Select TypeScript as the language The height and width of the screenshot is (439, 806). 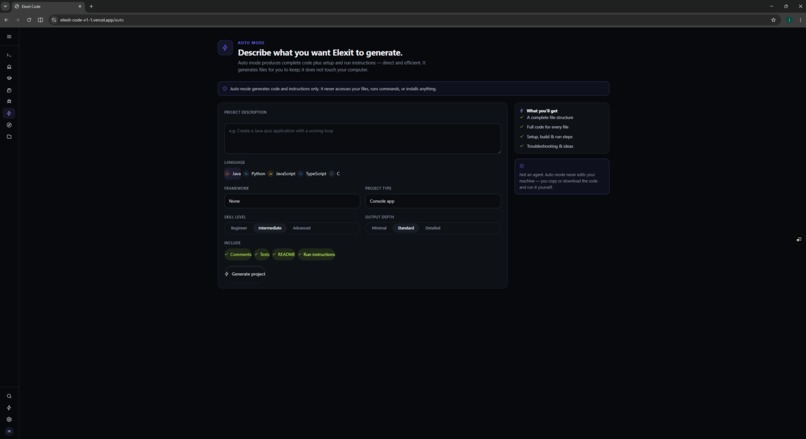click(x=312, y=174)
